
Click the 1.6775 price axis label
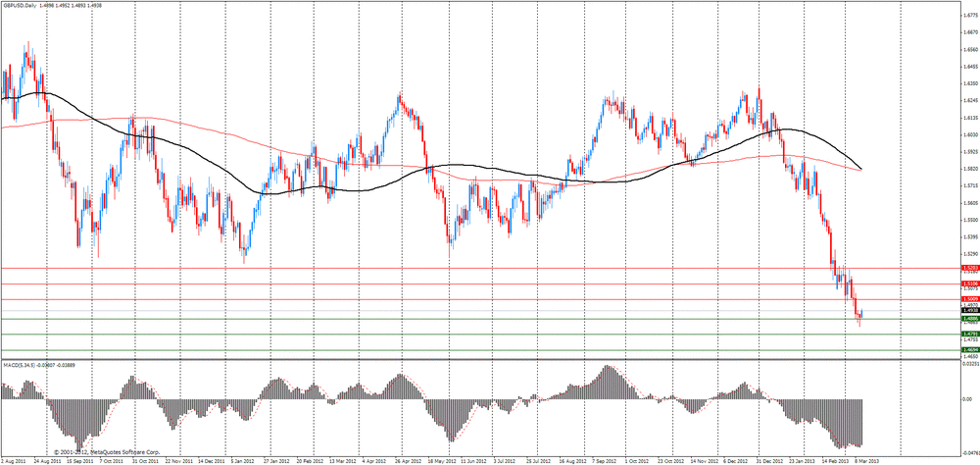tap(970, 16)
